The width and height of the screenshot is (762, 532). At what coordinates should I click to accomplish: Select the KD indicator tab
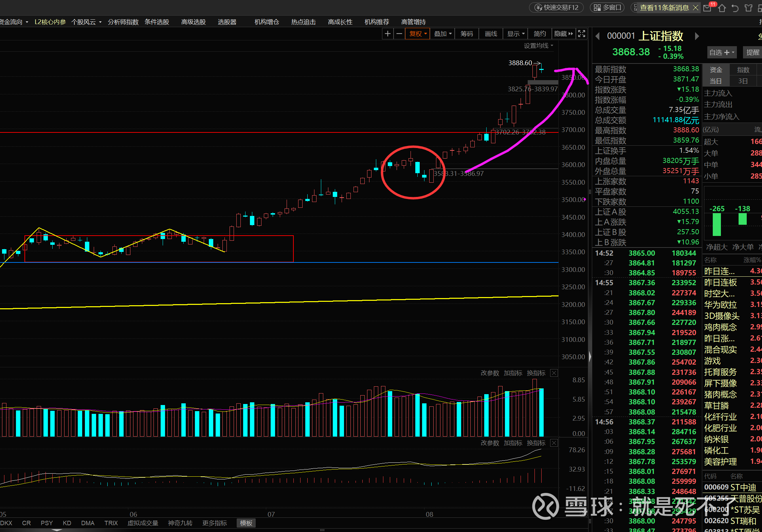click(67, 523)
